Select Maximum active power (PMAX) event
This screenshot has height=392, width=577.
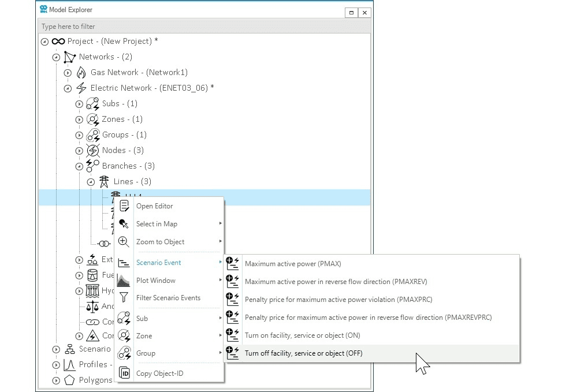click(x=293, y=264)
